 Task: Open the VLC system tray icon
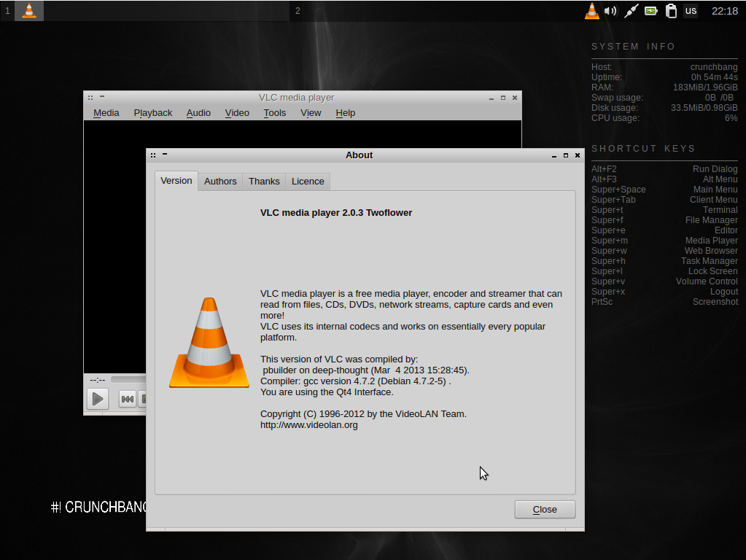coord(592,10)
